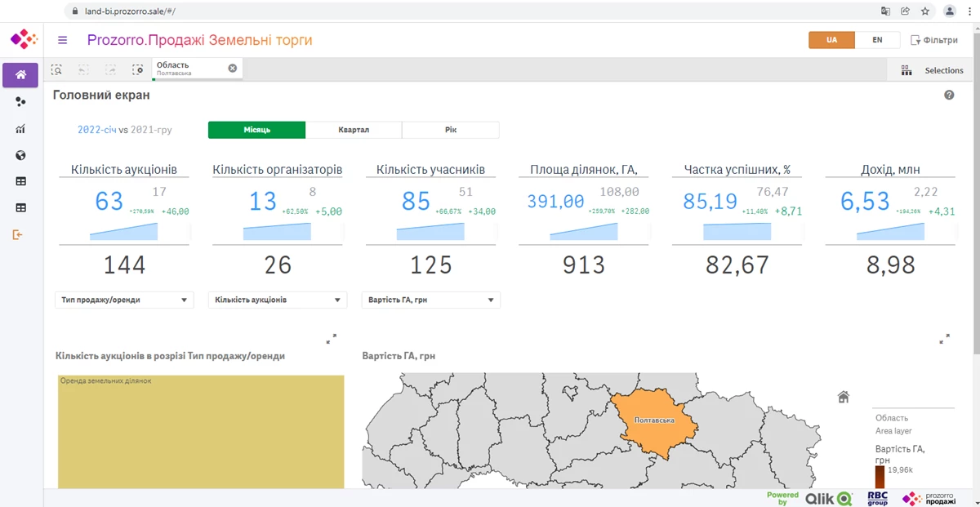Clear the Область Полтавська selection
980x507 pixels.
tap(232, 69)
